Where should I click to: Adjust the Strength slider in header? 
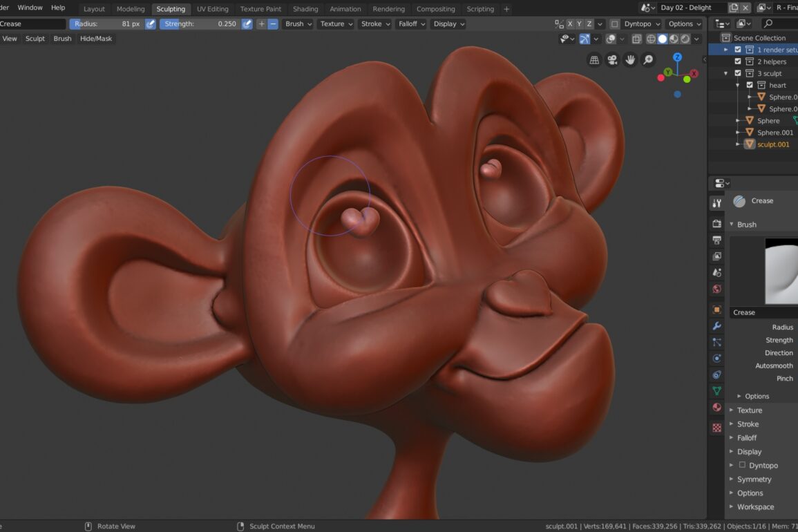199,24
